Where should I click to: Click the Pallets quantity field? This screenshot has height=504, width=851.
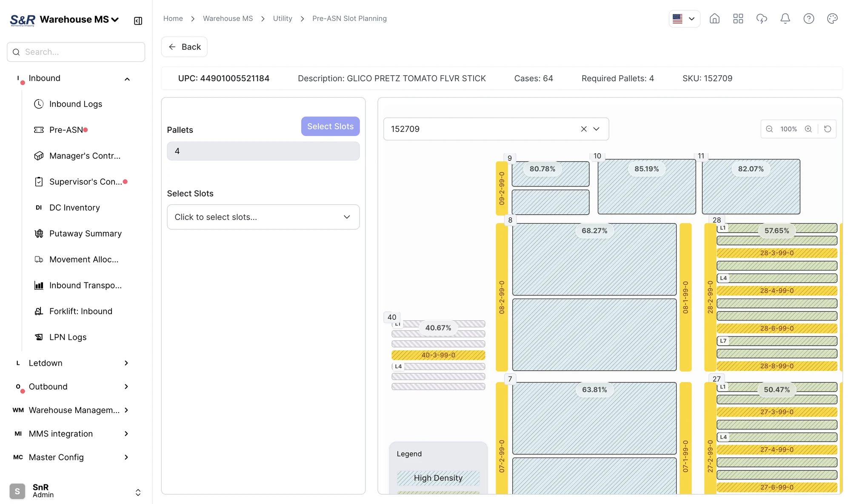(263, 151)
